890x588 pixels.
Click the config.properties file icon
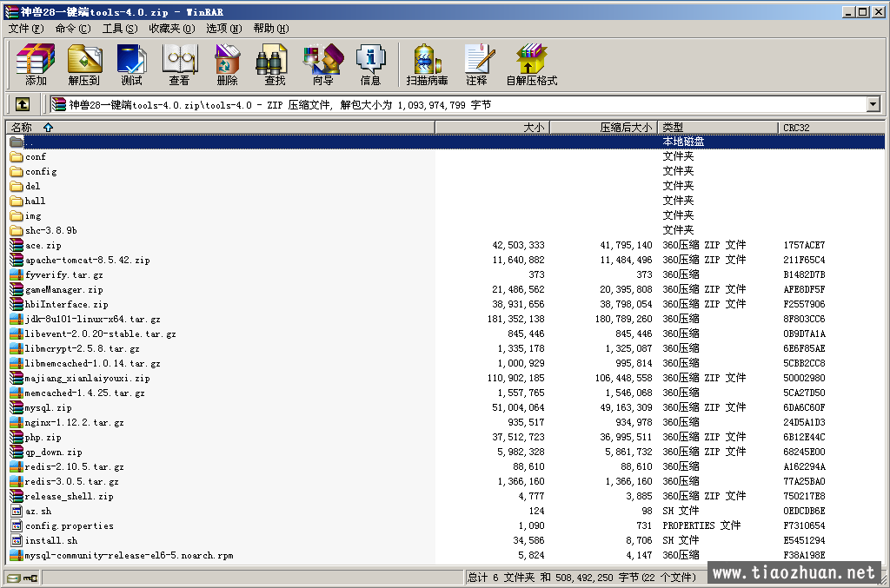(17, 525)
